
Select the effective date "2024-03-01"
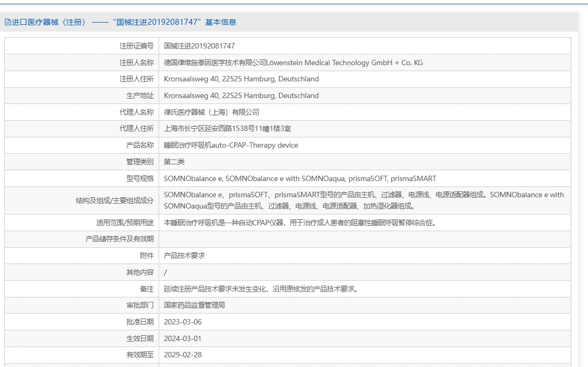[x=183, y=338]
